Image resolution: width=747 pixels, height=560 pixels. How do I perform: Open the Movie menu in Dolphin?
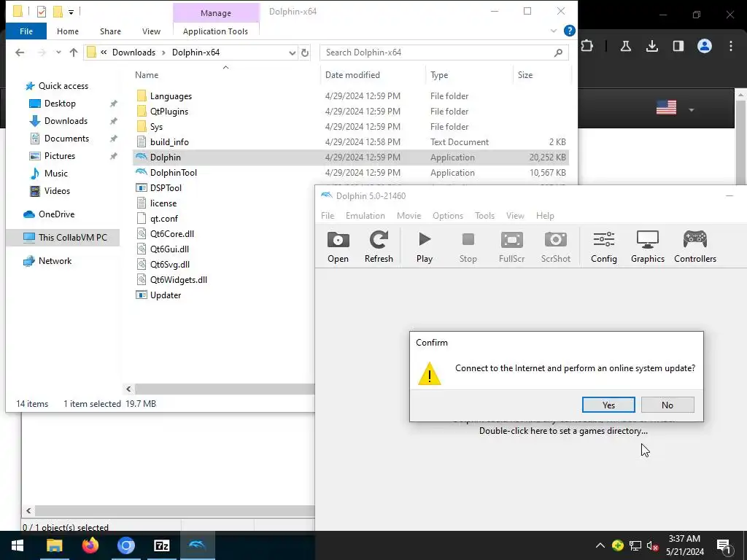coord(409,216)
